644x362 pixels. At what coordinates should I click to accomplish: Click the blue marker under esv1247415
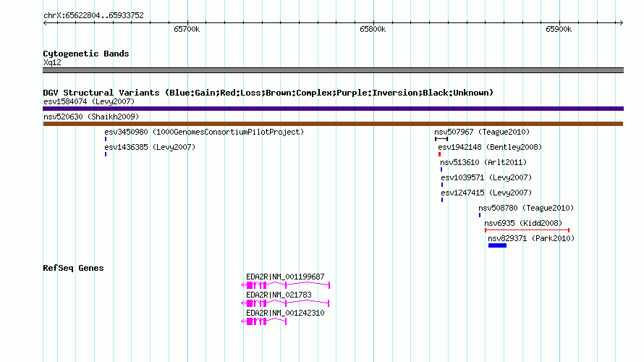(442, 200)
